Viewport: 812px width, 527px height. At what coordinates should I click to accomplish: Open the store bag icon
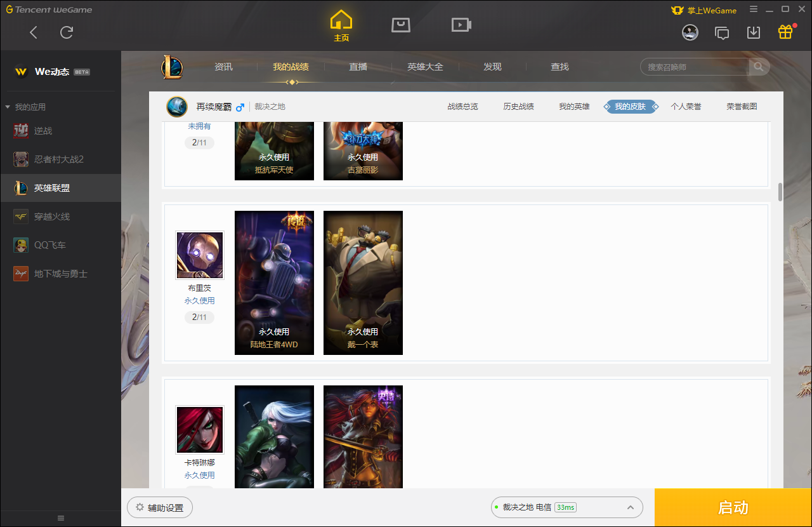pos(401,25)
